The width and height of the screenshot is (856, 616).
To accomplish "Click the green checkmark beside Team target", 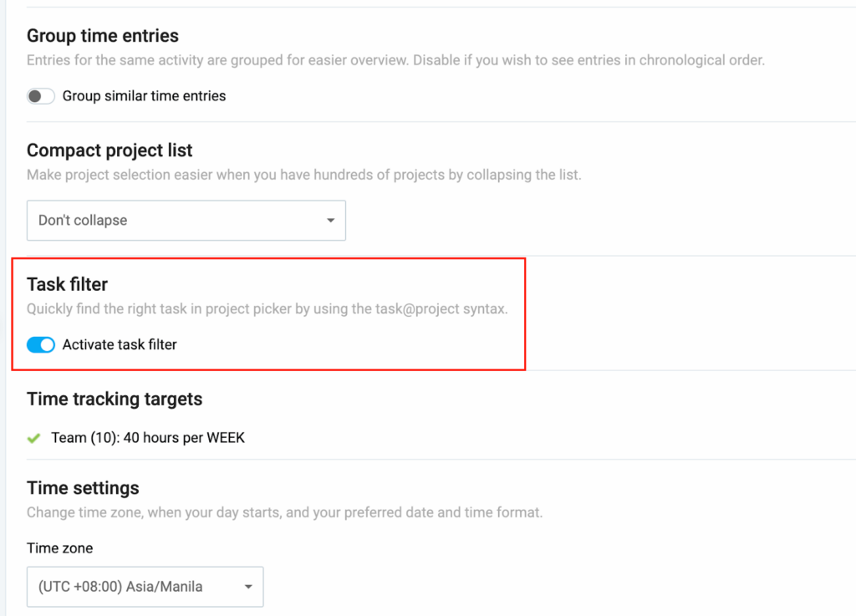I will (x=34, y=437).
